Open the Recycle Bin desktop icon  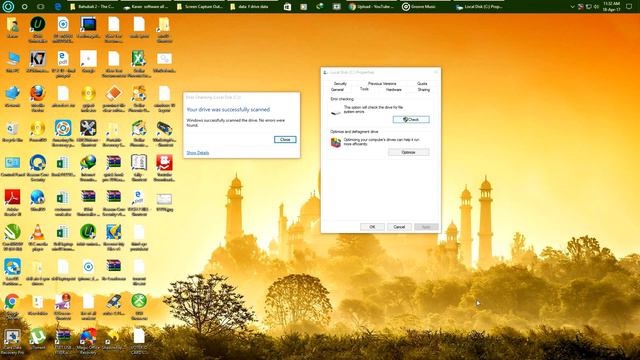tap(12, 131)
